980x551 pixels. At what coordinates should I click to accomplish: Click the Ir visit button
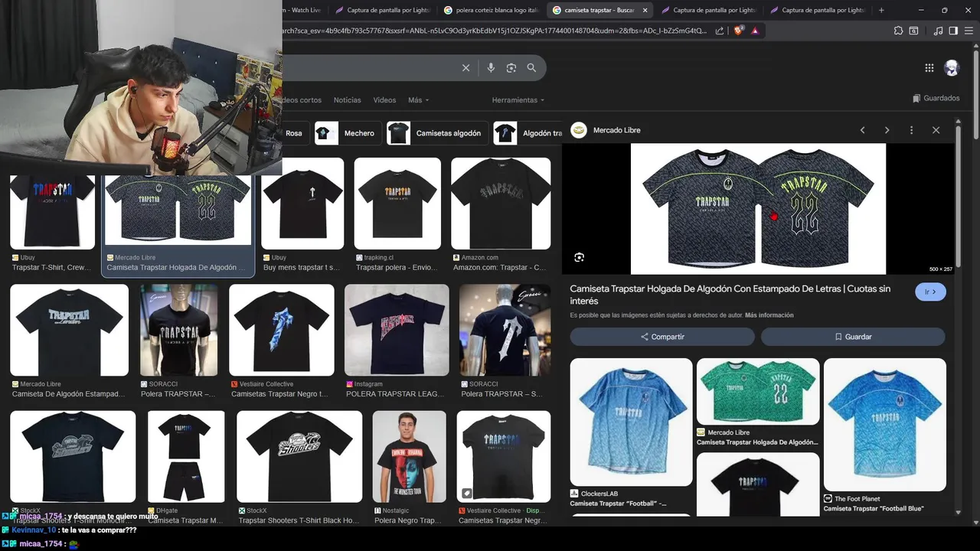pos(930,292)
